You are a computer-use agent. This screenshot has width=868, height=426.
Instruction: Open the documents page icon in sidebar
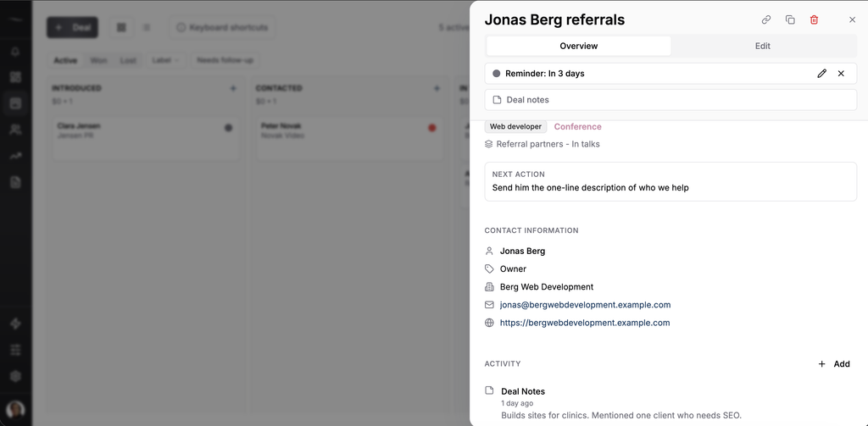(x=15, y=182)
